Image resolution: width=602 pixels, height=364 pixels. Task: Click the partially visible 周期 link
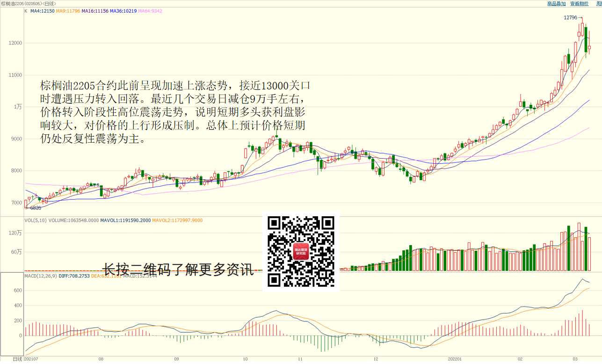click(599, 4)
